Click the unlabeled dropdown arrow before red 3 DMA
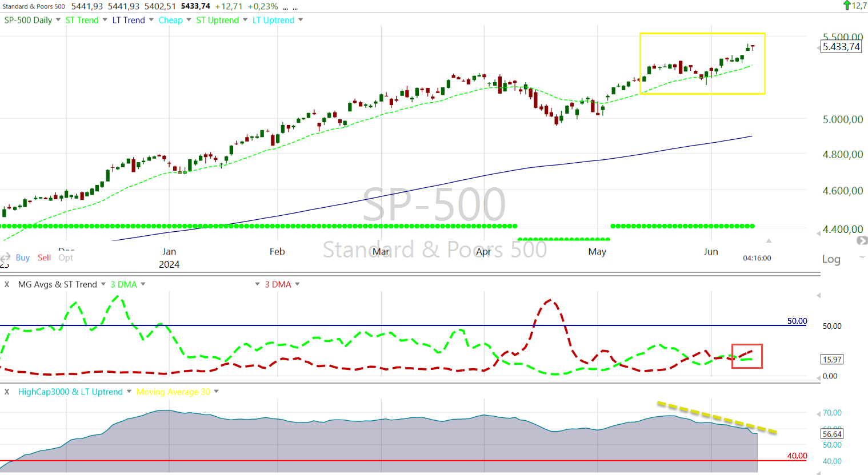Viewport: 868px width, 475px height. pos(257,284)
